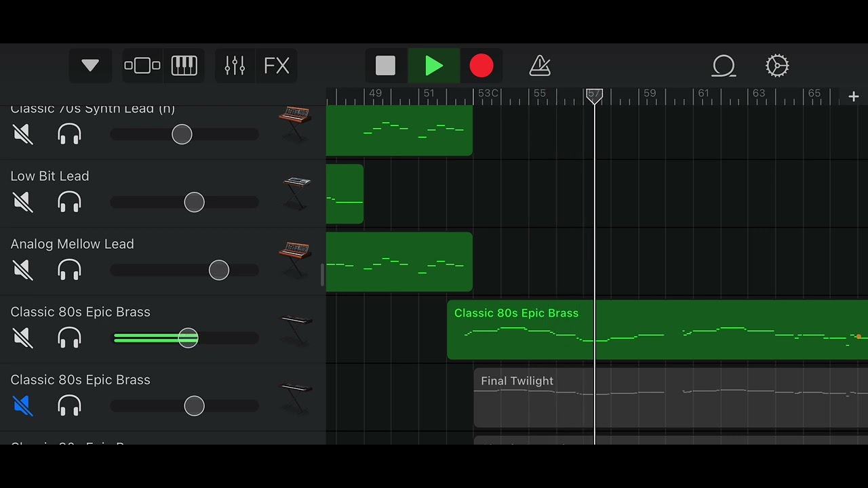This screenshot has height=488, width=868.
Task: Toggle the metronome
Action: [540, 66]
